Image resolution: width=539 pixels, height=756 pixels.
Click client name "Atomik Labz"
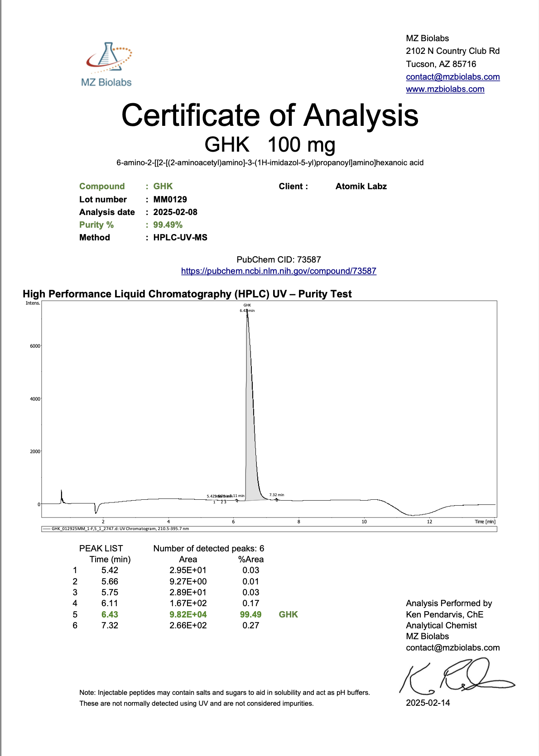[361, 186]
